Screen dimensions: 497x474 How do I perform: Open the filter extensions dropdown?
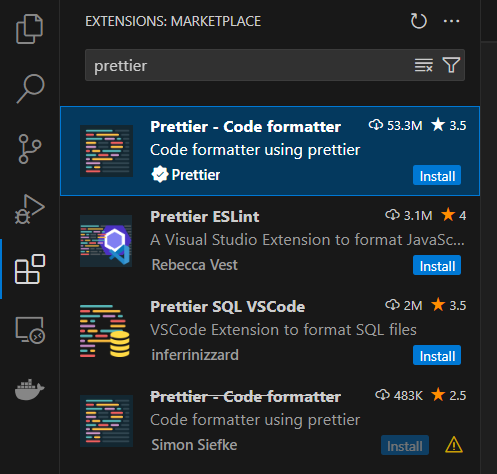click(x=451, y=65)
